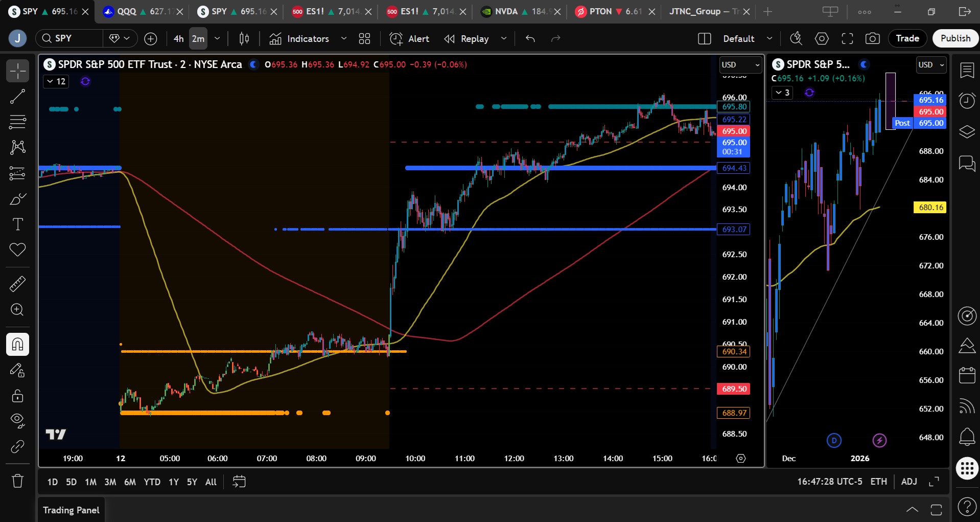Open forecasting and measurement tools
The image size is (980, 522).
[x=17, y=173]
